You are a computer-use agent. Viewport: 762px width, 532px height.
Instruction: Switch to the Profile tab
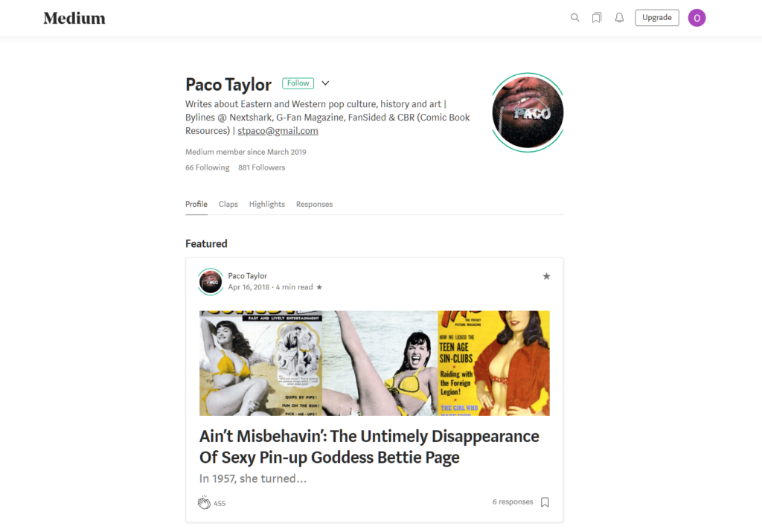click(196, 204)
